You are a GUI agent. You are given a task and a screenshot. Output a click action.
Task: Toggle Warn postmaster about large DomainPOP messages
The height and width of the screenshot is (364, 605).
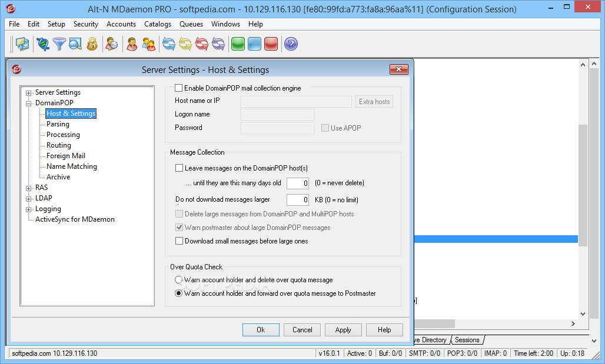click(179, 227)
